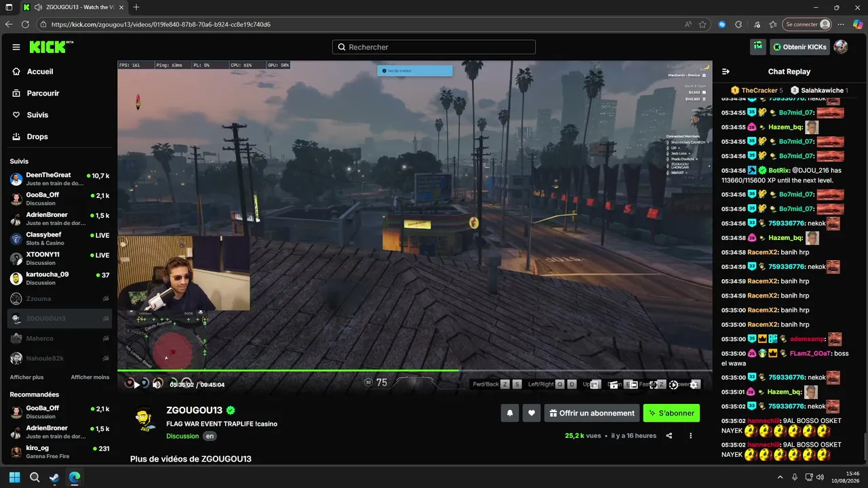Open Nahoule82k offline channel
Screen dimensions: 868x488
[59, 358]
